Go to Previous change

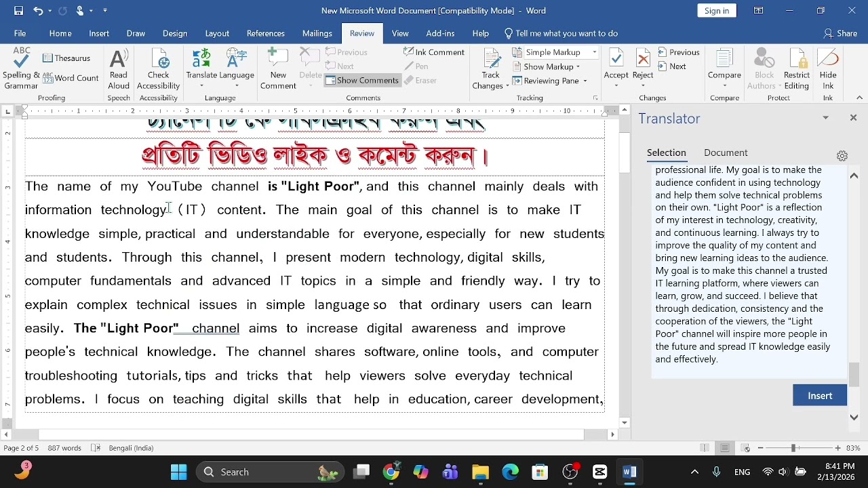tap(678, 52)
